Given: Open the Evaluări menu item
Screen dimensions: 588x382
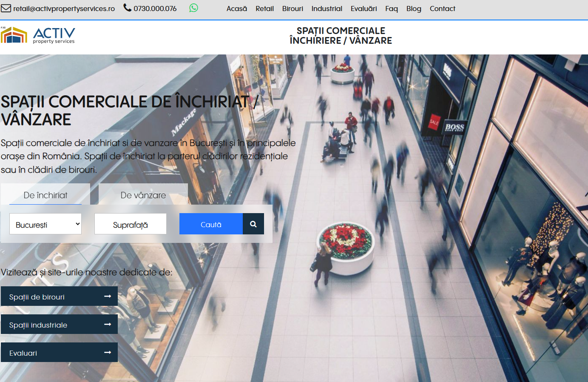Looking at the screenshot, I should pos(364,9).
